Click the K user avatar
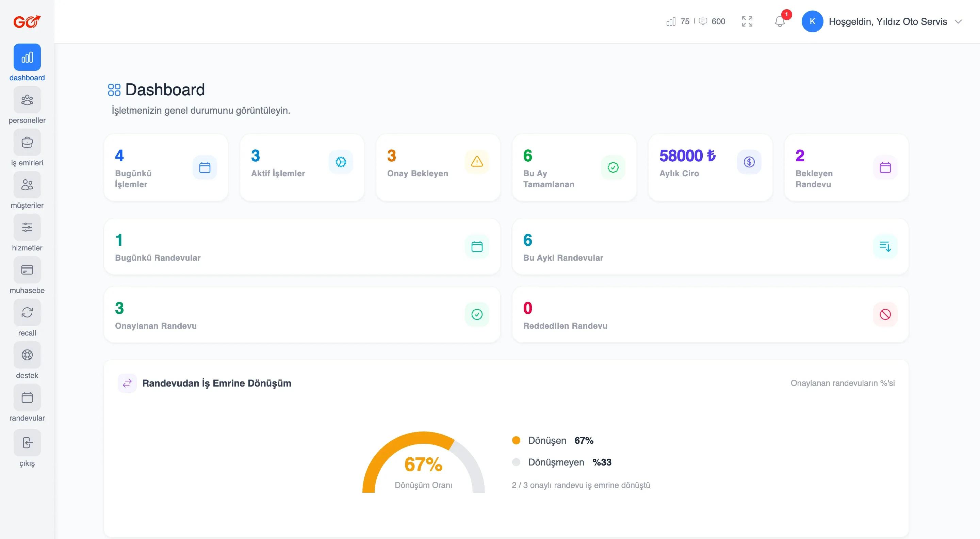The height and width of the screenshot is (539, 980). pyautogui.click(x=812, y=22)
